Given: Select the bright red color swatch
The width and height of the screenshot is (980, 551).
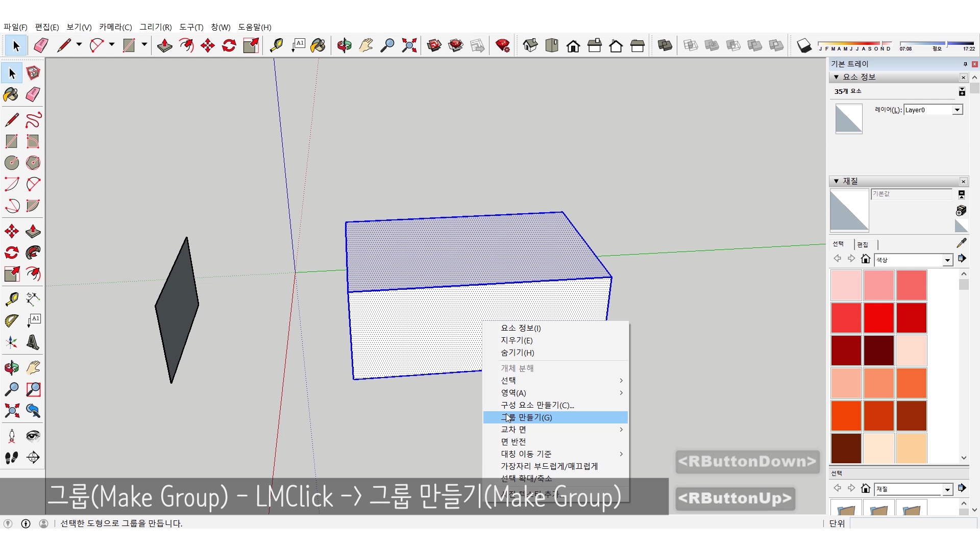Looking at the screenshot, I should pos(878,318).
